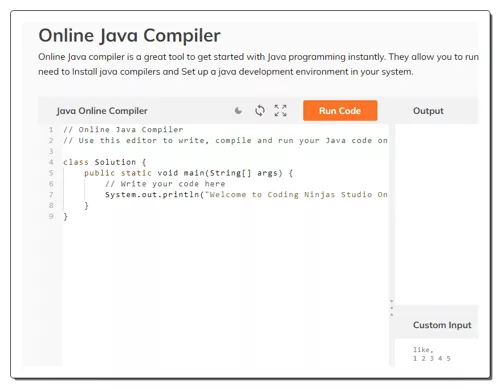Click line number 3 in the gutter
The height and width of the screenshot is (388, 500).
click(x=51, y=151)
